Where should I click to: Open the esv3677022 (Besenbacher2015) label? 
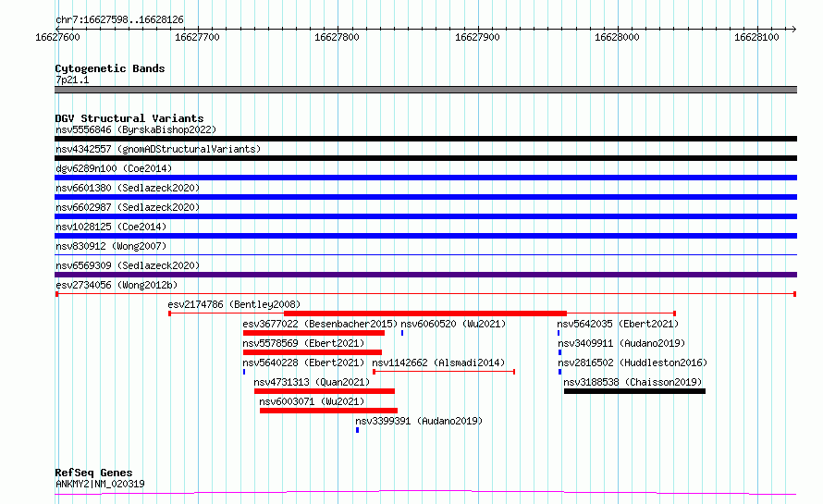320,324
